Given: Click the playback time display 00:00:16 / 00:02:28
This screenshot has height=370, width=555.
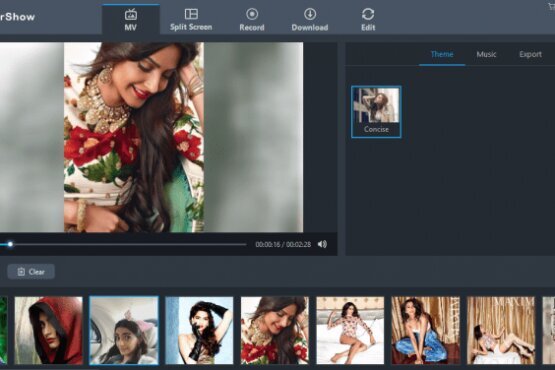Looking at the screenshot, I should [283, 244].
